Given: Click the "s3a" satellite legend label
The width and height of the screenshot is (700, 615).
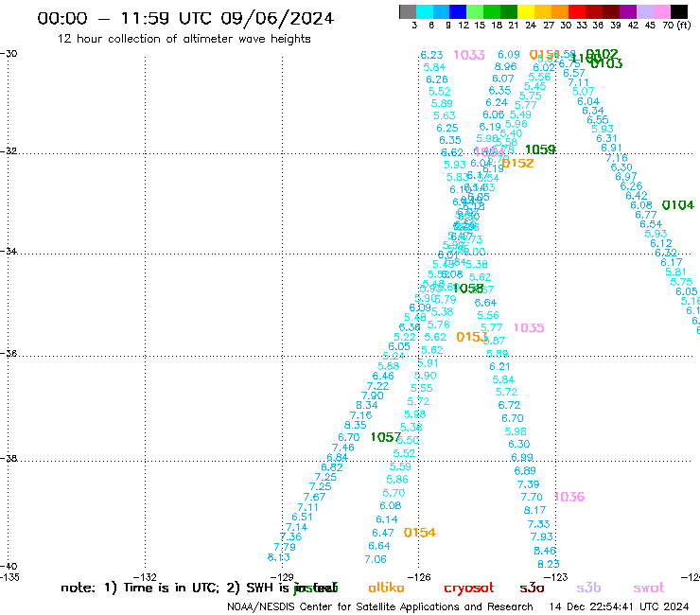Looking at the screenshot, I should pyautogui.click(x=532, y=589).
